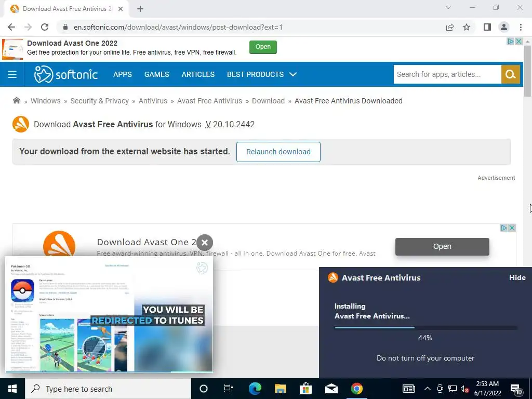Open Cortana circle icon on the taskbar
This screenshot has width=532, height=399.
point(204,389)
